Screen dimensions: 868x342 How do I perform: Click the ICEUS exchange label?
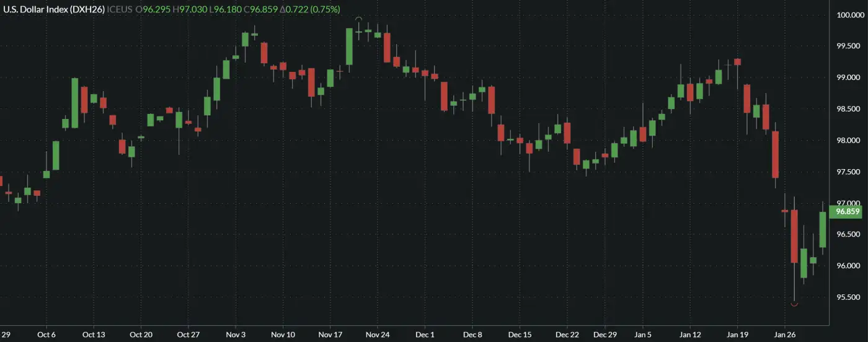(120, 9)
